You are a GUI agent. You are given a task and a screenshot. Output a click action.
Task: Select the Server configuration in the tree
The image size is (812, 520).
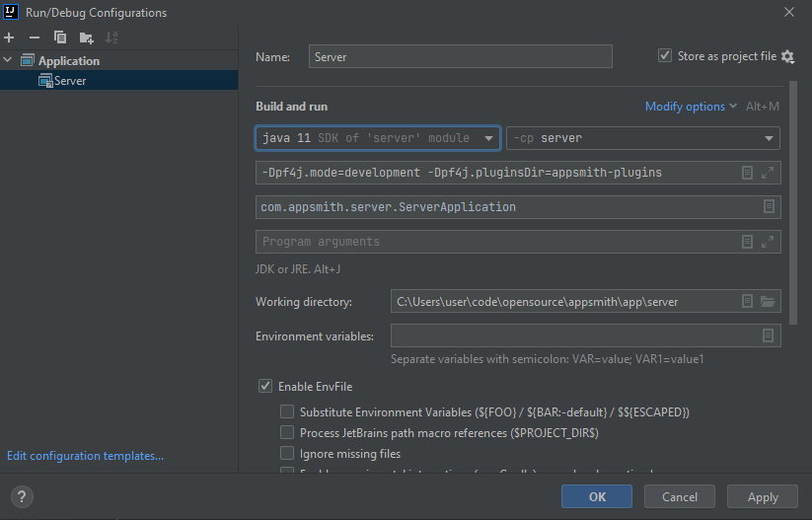click(x=69, y=81)
